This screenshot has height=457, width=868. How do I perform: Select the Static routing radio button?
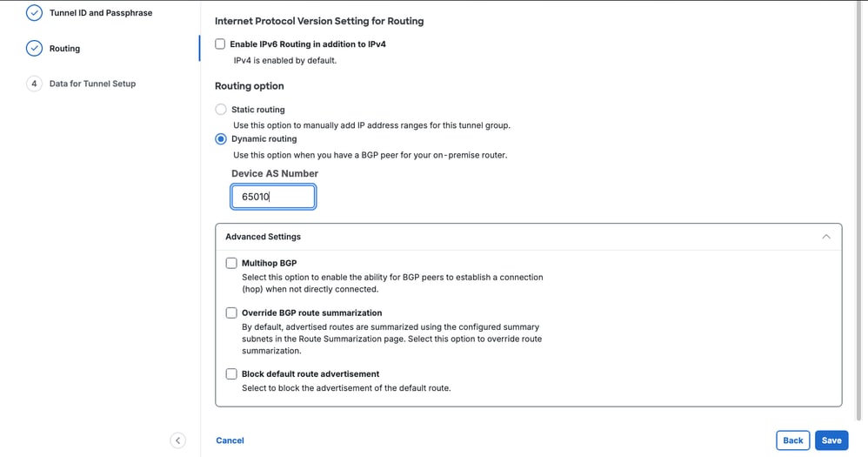pyautogui.click(x=221, y=109)
